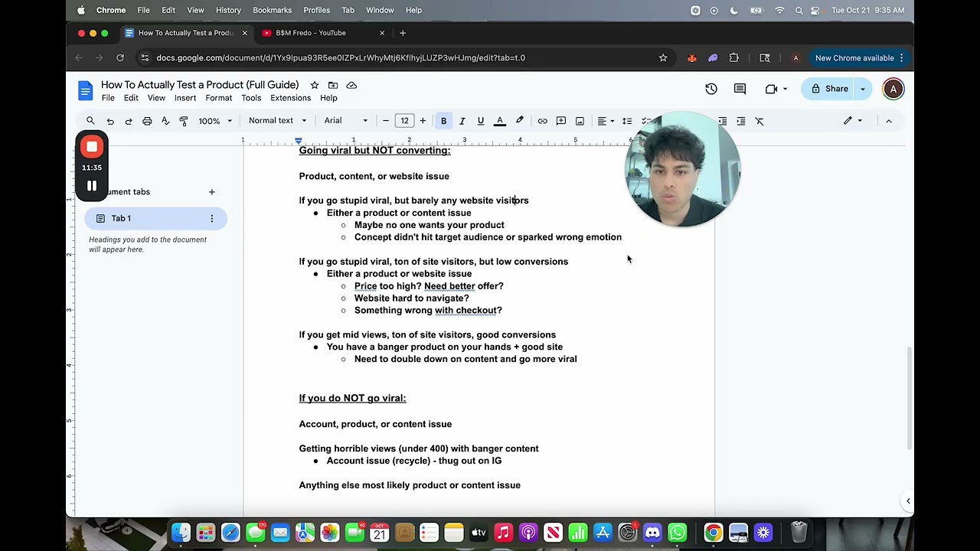The image size is (980, 551).
Task: Open the side panel arrow at bottom right
Action: [x=908, y=501]
